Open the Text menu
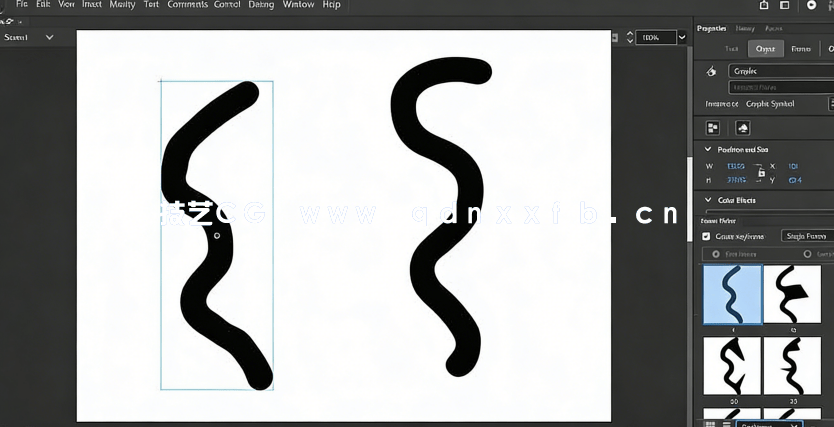The width and height of the screenshot is (834, 427). [x=152, y=4]
